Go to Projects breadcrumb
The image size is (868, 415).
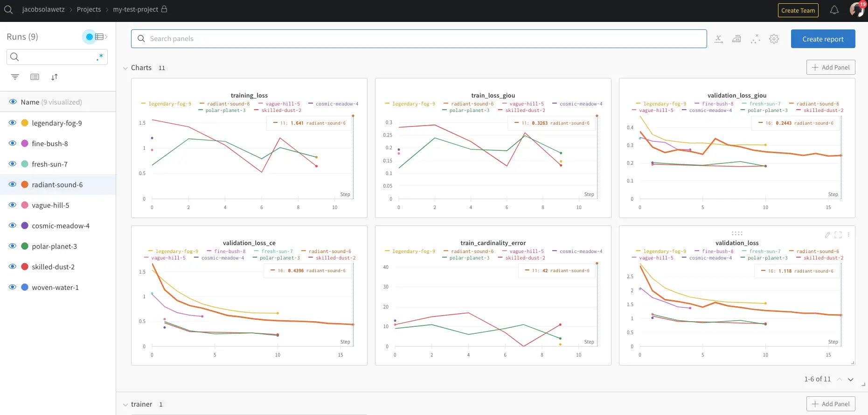coord(89,9)
